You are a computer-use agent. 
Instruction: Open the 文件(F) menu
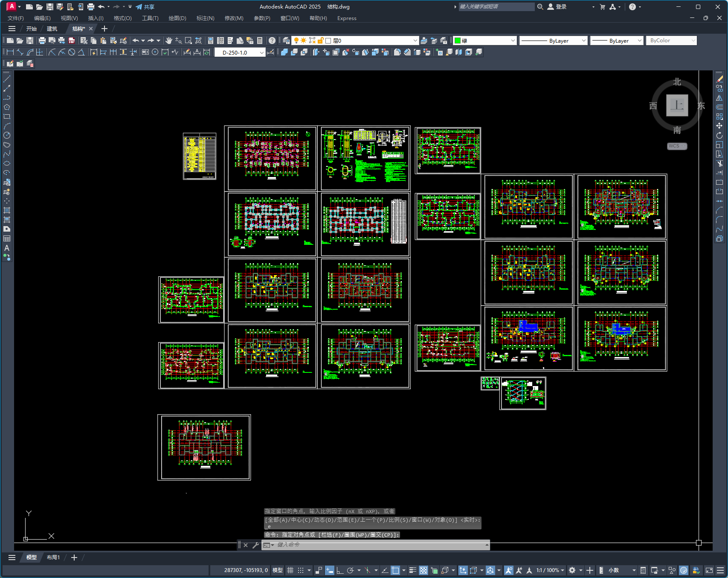click(16, 18)
